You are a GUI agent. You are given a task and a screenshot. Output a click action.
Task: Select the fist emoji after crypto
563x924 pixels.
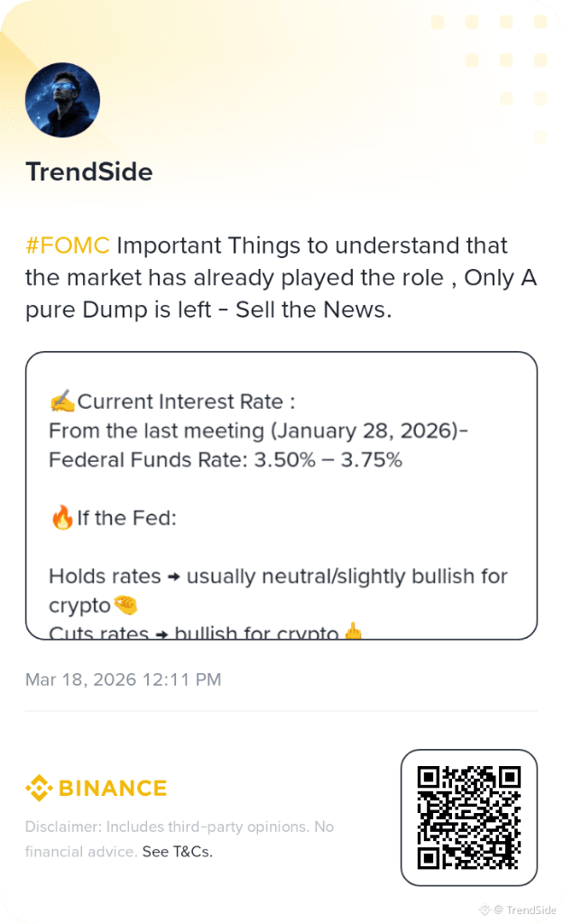[x=125, y=605]
